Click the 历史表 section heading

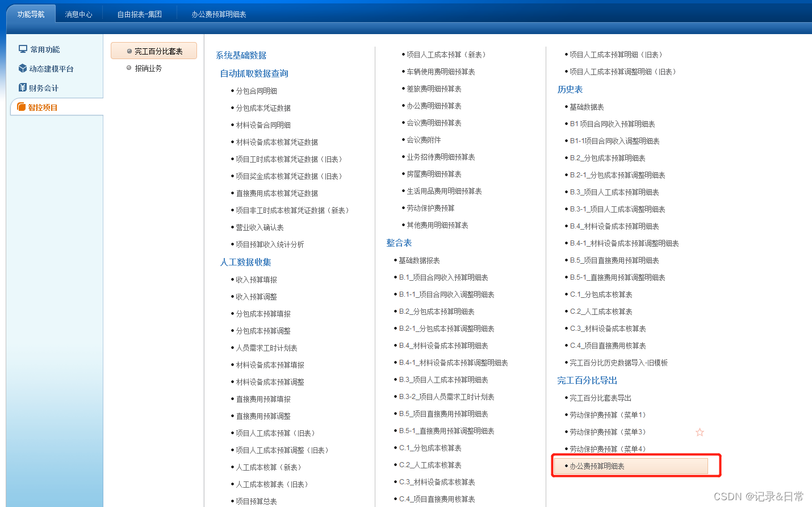pos(570,89)
